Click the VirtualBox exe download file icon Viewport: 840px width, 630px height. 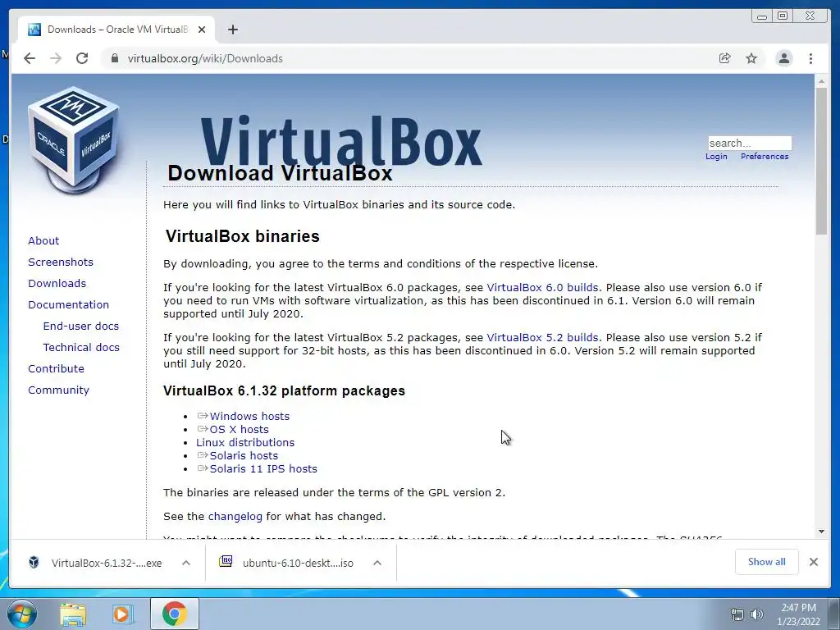(34, 562)
